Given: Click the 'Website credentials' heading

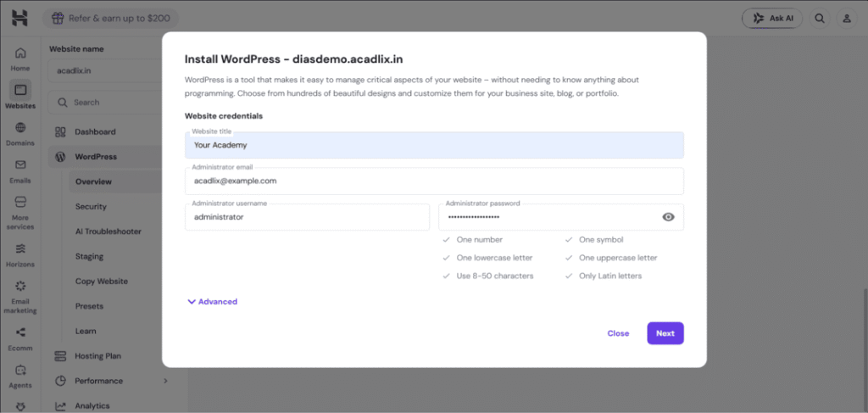Looking at the screenshot, I should click(x=224, y=116).
